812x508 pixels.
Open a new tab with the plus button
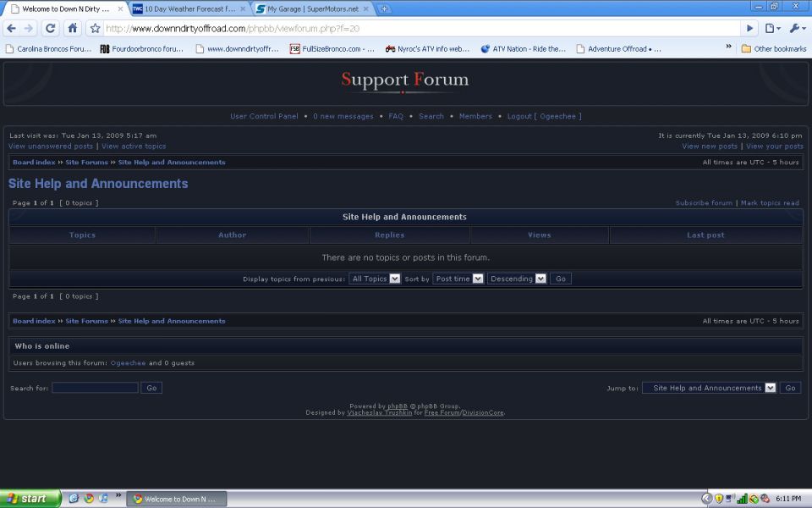(x=384, y=8)
